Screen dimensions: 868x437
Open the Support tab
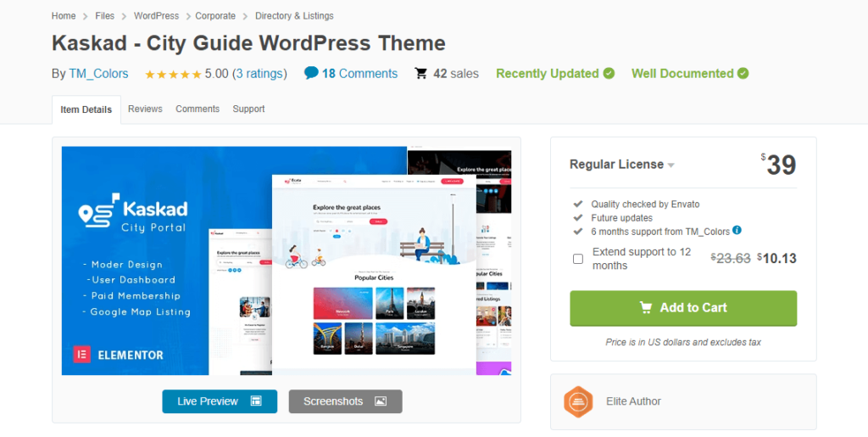(248, 109)
